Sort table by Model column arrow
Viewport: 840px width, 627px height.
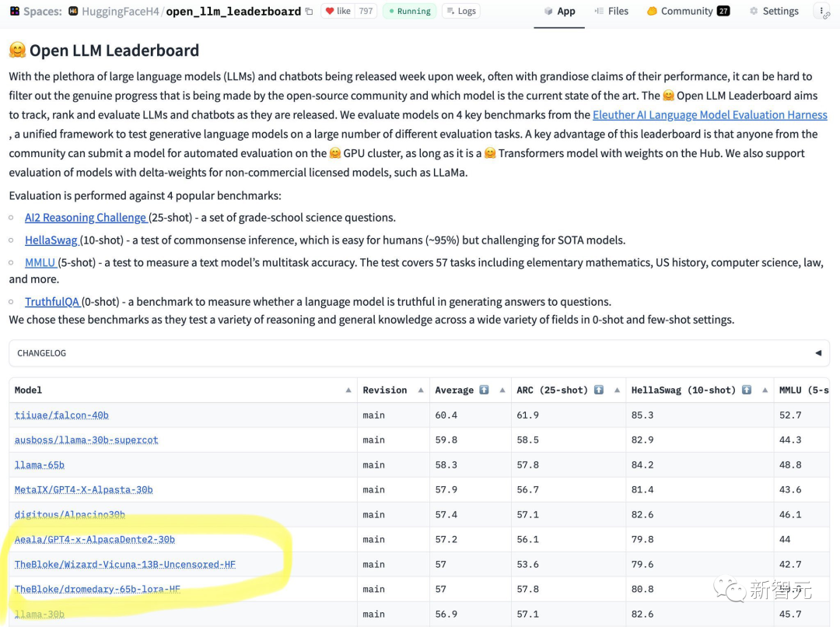pyautogui.click(x=348, y=391)
